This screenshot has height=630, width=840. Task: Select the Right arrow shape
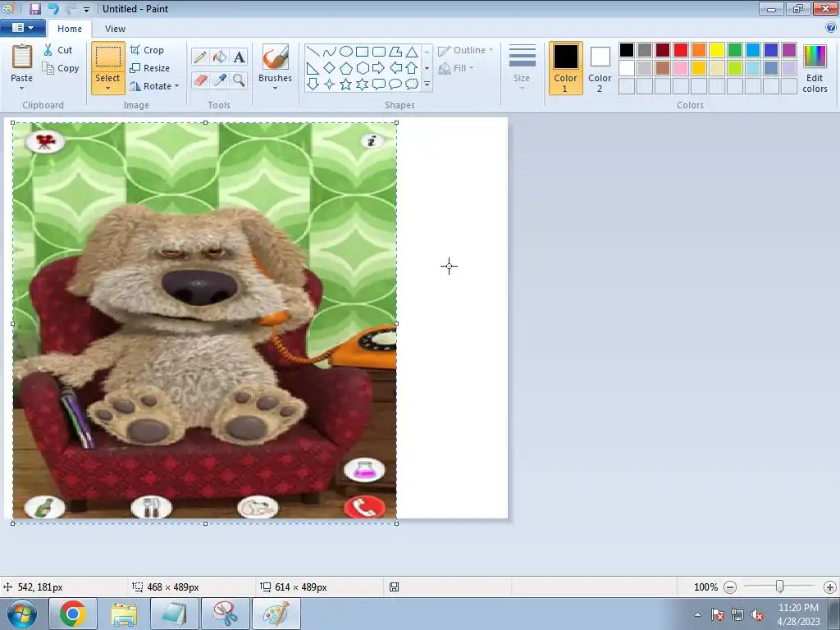click(x=379, y=68)
